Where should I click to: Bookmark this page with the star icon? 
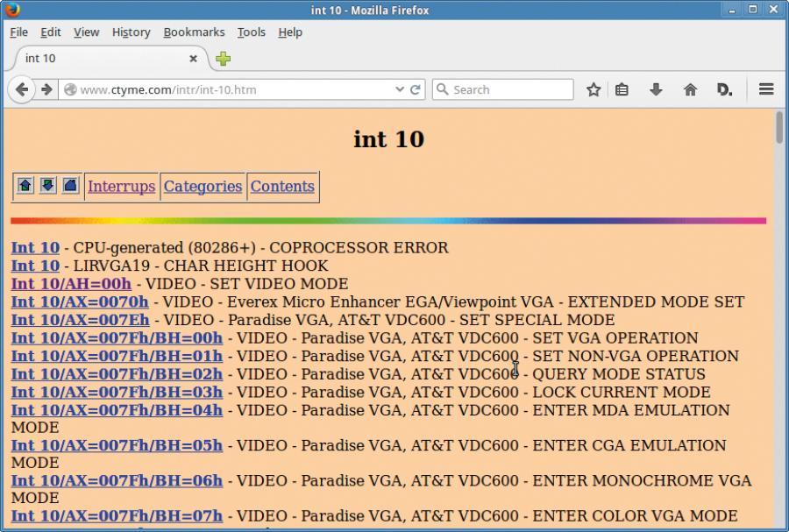click(x=594, y=89)
